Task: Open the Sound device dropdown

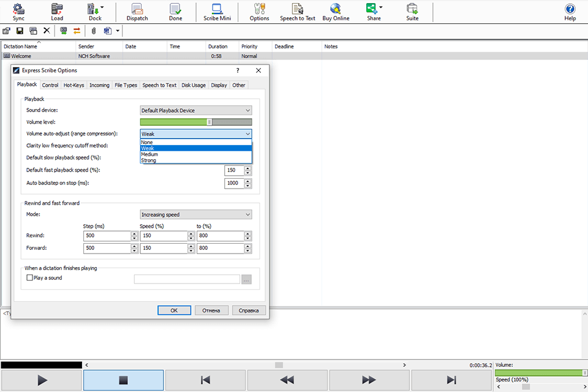Action: 195,110
